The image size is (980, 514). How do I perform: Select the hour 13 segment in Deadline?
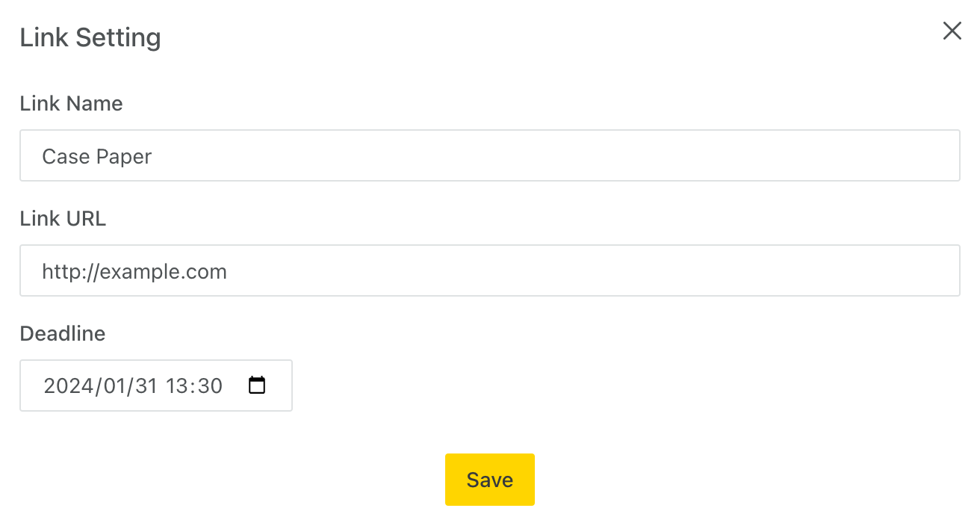(x=178, y=385)
